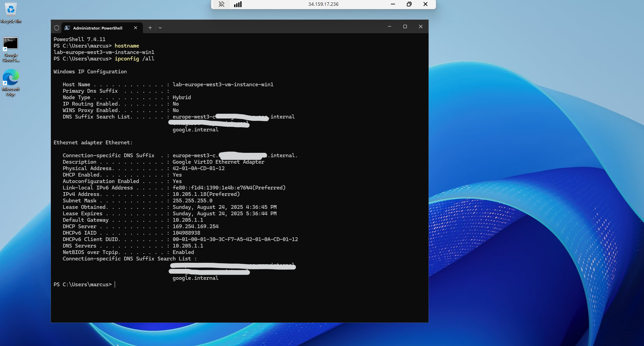
Task: Open Microsoft Edge desktop shortcut
Action: point(11,83)
